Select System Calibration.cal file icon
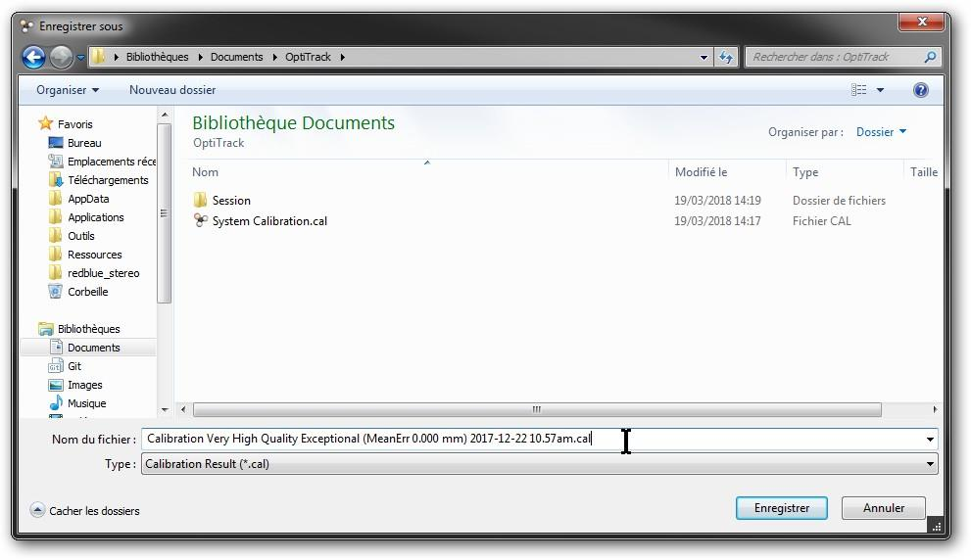This screenshot has width=971, height=560. pyautogui.click(x=201, y=221)
